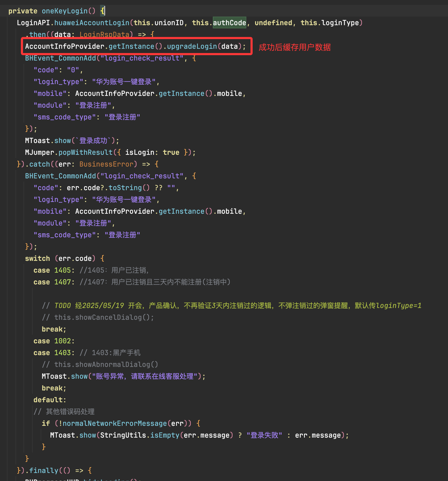Click the 其他错误码处理 comment
This screenshot has width=448, height=481.
pyautogui.click(x=64, y=412)
